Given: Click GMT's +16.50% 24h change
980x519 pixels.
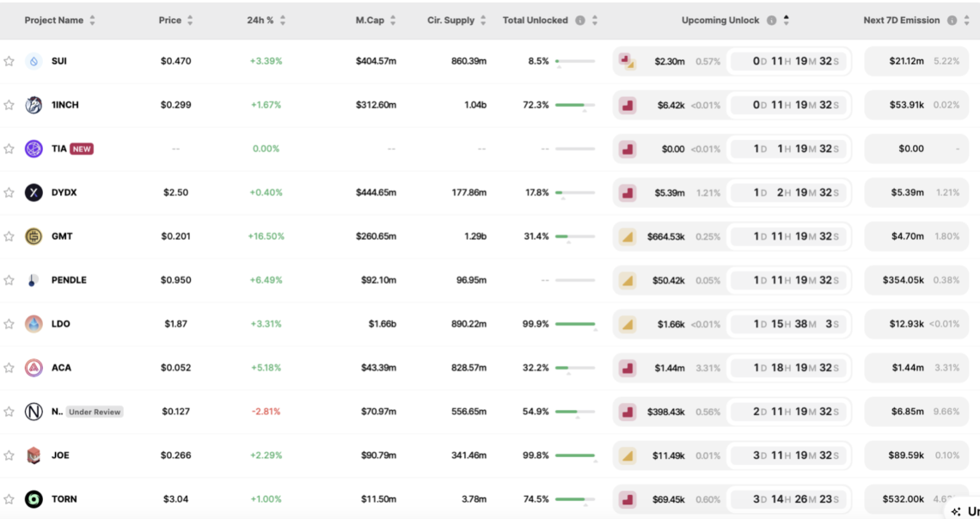Looking at the screenshot, I should click(x=266, y=236).
